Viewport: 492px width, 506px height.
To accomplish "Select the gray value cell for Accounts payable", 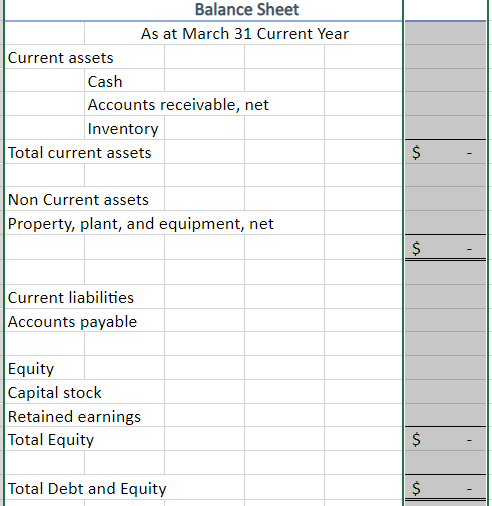I will [x=445, y=320].
